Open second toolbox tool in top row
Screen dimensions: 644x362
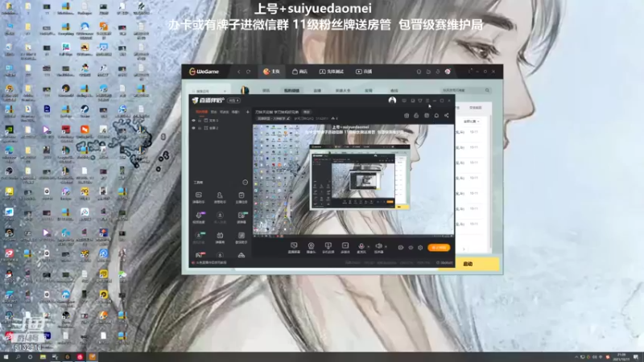coord(220,197)
